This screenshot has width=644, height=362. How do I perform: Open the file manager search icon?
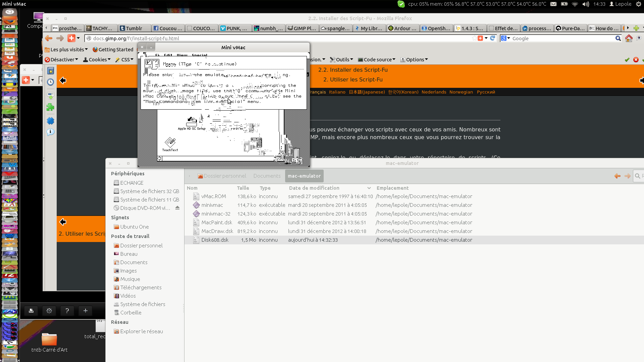[637, 176]
